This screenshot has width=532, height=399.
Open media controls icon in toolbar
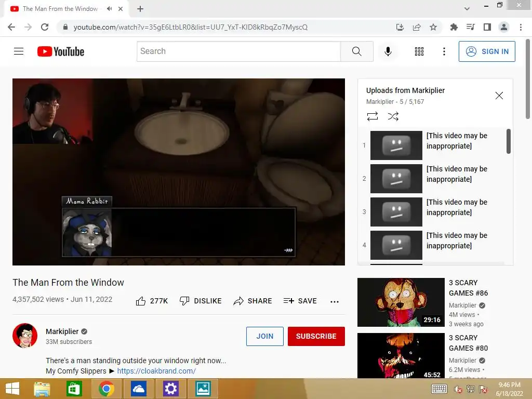470,27
